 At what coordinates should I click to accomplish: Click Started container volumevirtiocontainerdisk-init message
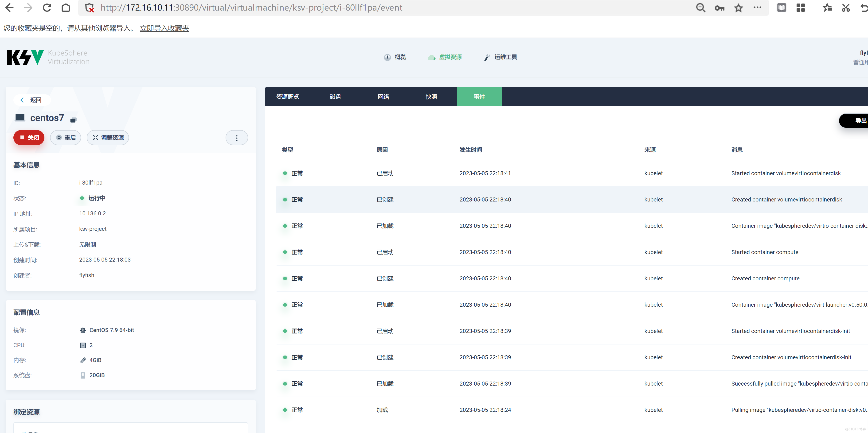tap(790, 331)
